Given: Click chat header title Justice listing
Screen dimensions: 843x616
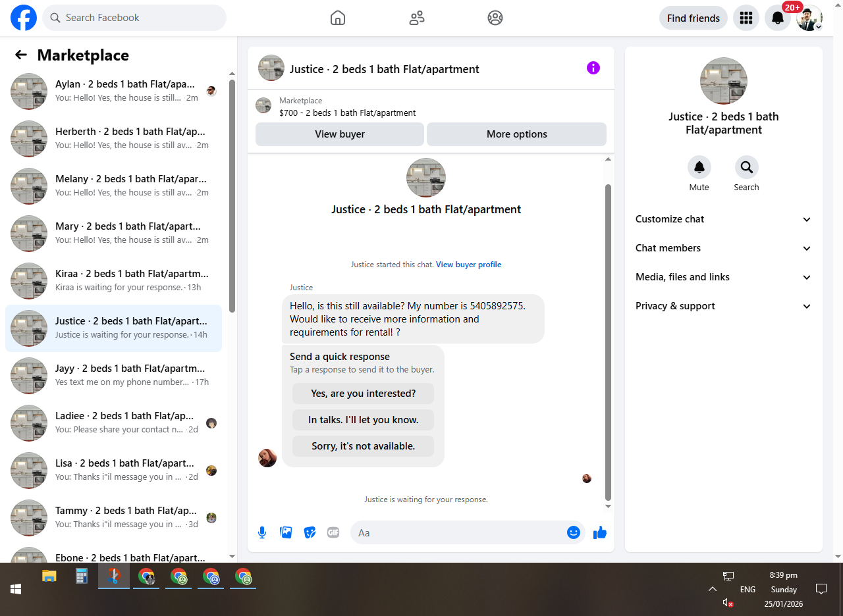Looking at the screenshot, I should 385,69.
